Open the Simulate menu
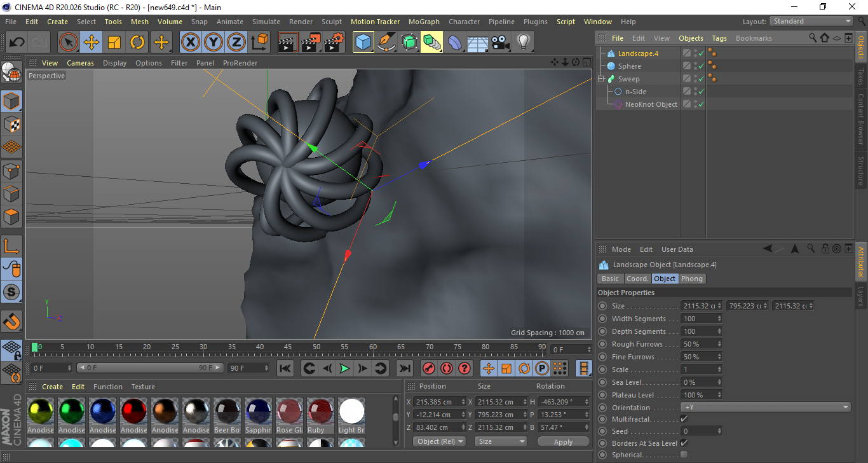 [266, 22]
